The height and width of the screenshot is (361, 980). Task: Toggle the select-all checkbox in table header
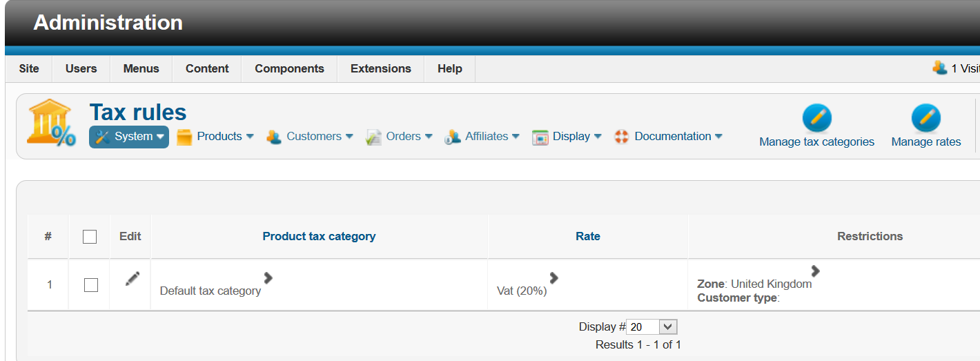tap(90, 237)
